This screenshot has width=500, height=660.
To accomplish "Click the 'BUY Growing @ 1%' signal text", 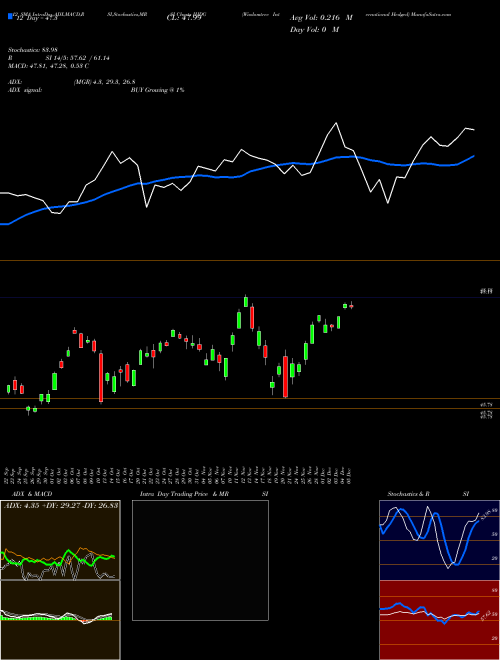I will [157, 90].
